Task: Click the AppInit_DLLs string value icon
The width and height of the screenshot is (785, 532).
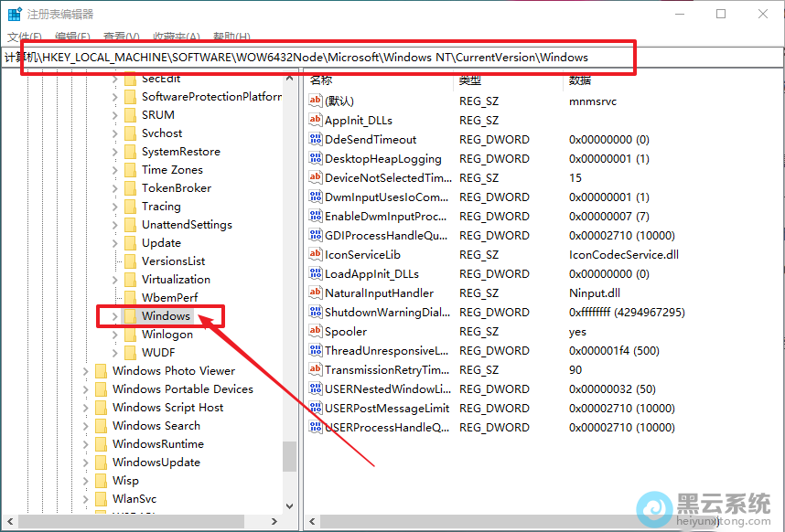Action: tap(316, 121)
